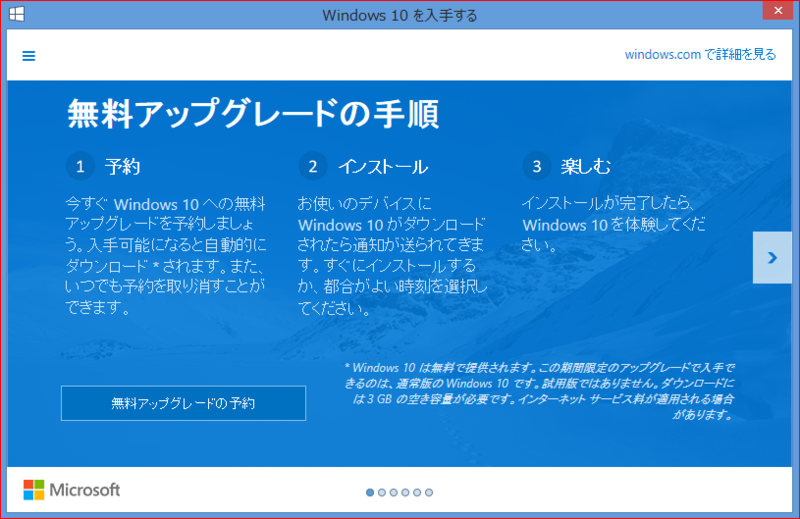Click the window title Windows 10 を入手する
This screenshot has width=800, height=519.
[399, 15]
